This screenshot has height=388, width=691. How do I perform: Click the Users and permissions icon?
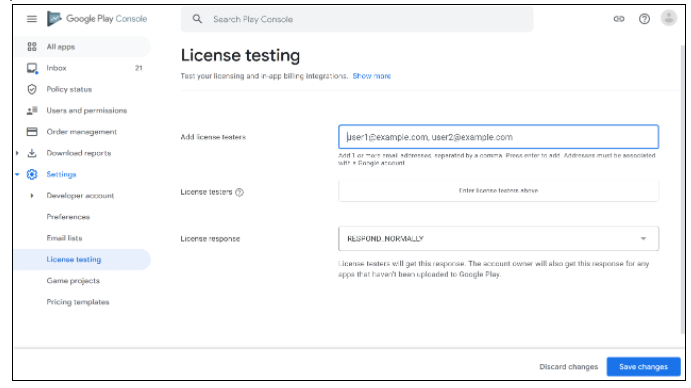point(32,111)
